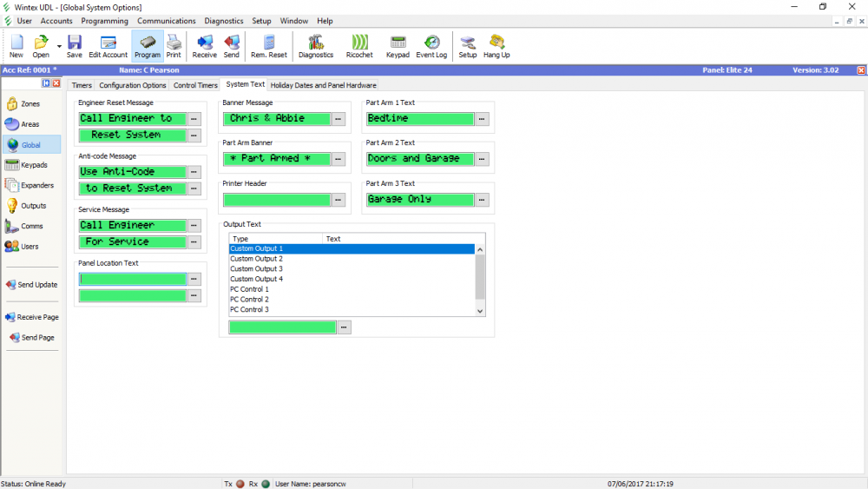Image resolution: width=868 pixels, height=489 pixels.
Task: Open the ellipsis editor for Part Arm 1 Text
Action: pos(483,119)
